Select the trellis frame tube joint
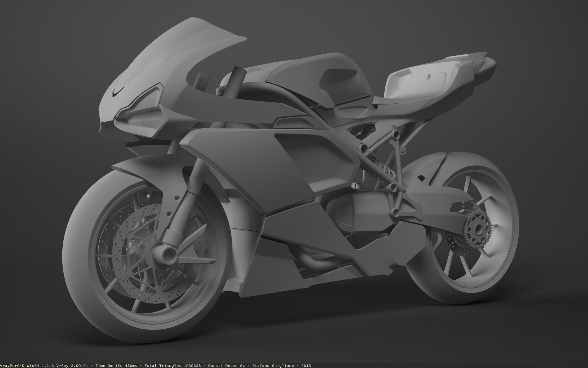This screenshot has width=588, height=368. (364, 148)
